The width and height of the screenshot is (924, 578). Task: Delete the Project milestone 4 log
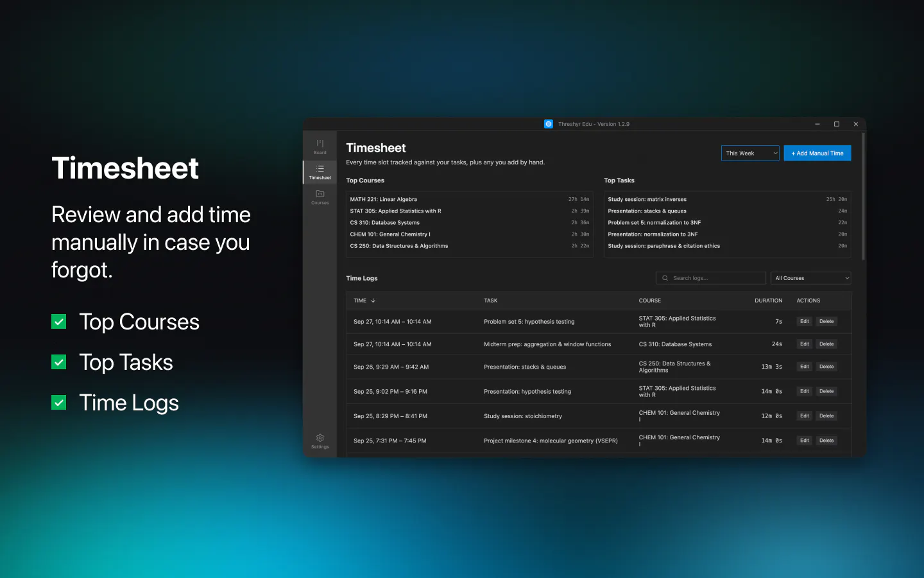826,441
